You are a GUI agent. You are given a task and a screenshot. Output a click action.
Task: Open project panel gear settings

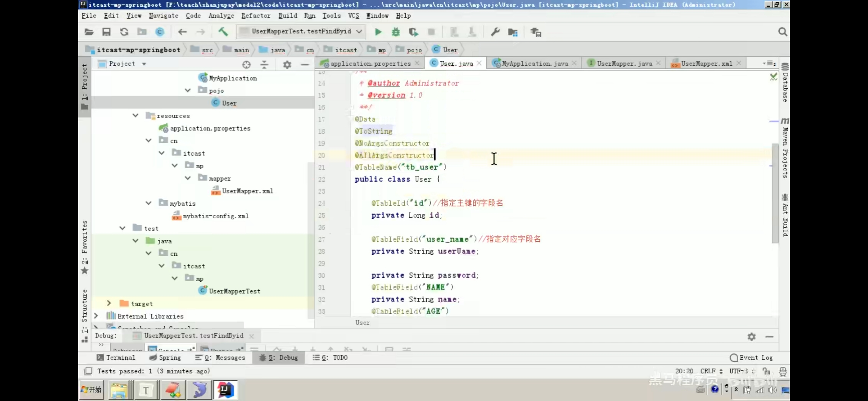pos(287,65)
